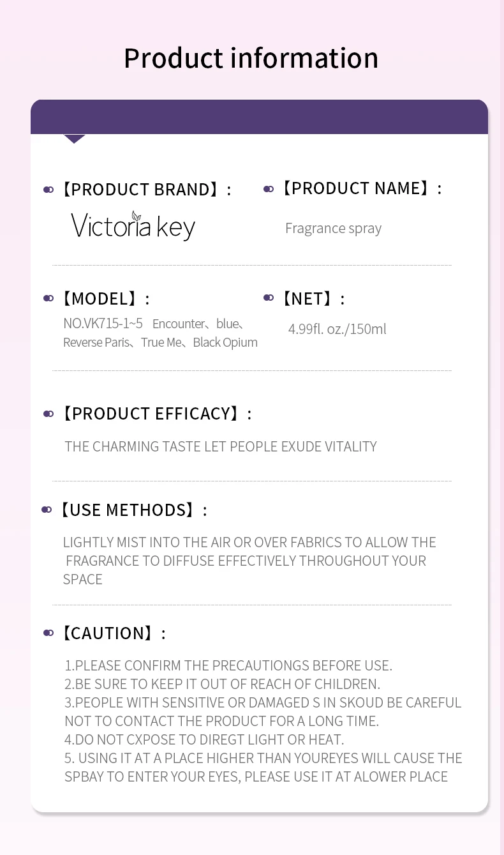The height and width of the screenshot is (855, 504).
Task: Click the NO.VK715-1~5 model number text
Action: click(x=103, y=324)
